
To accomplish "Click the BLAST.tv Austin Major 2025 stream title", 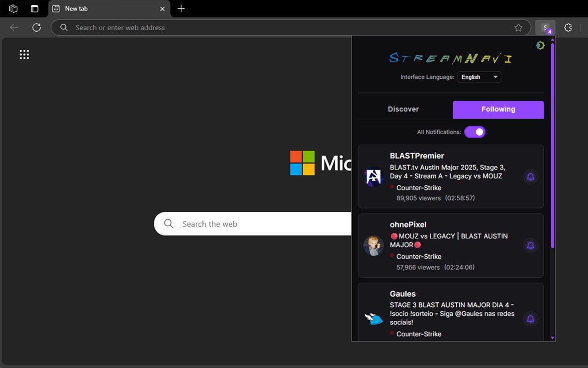I will [447, 172].
